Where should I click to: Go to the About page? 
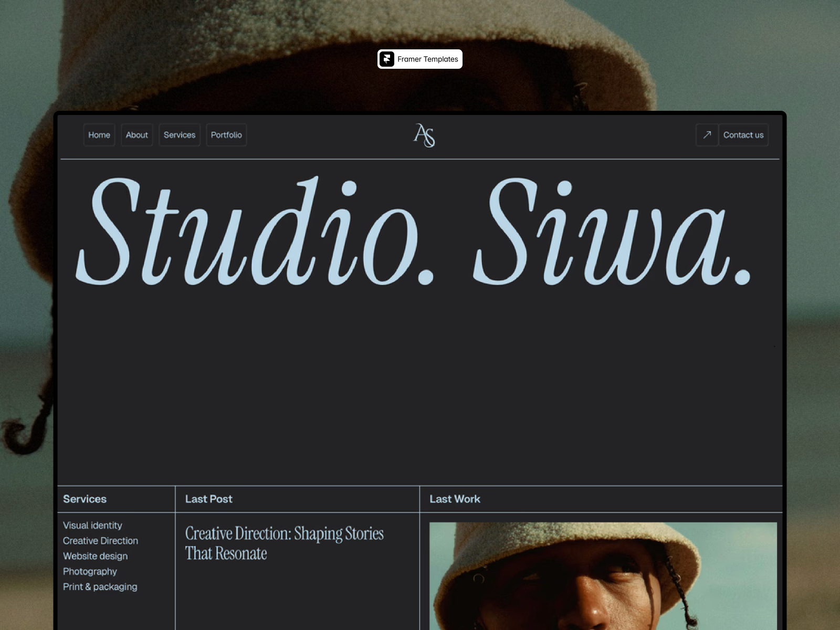coord(136,135)
